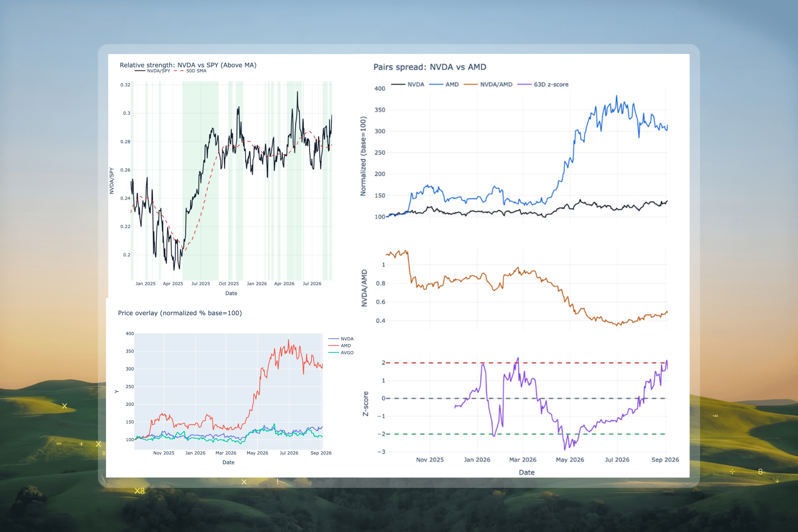
Task: Click the vertical 'NVDA/SPY' y-axis title
Action: [111, 181]
